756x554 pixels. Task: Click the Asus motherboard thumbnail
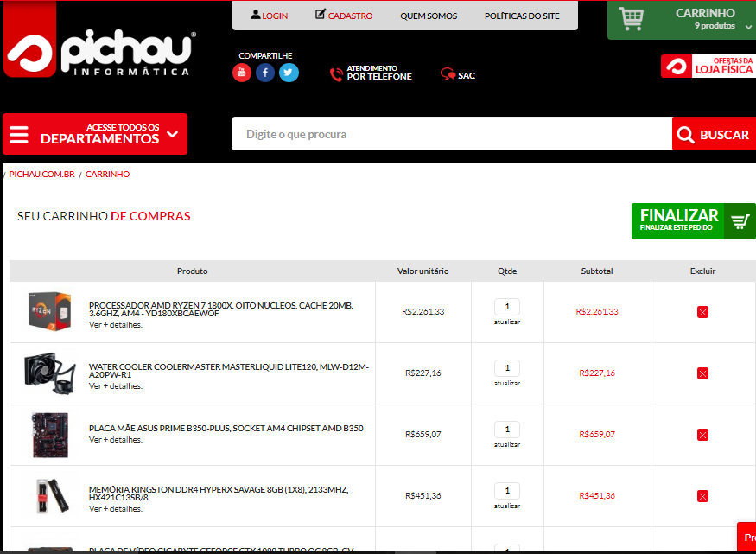click(50, 435)
